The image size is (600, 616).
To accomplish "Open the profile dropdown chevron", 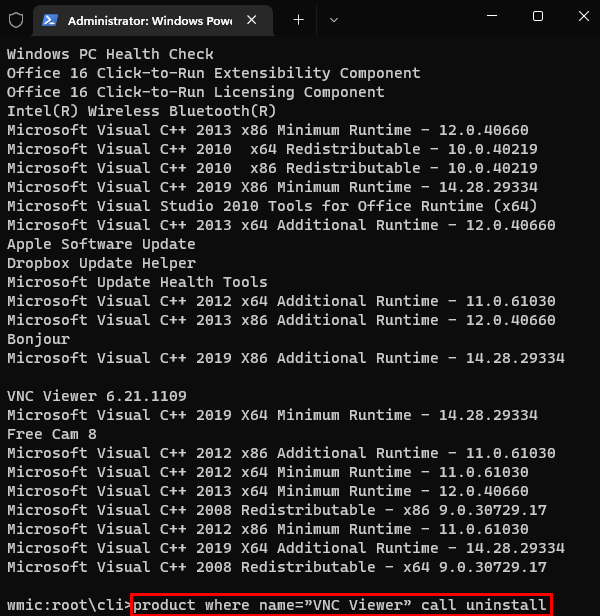I will (x=334, y=20).
